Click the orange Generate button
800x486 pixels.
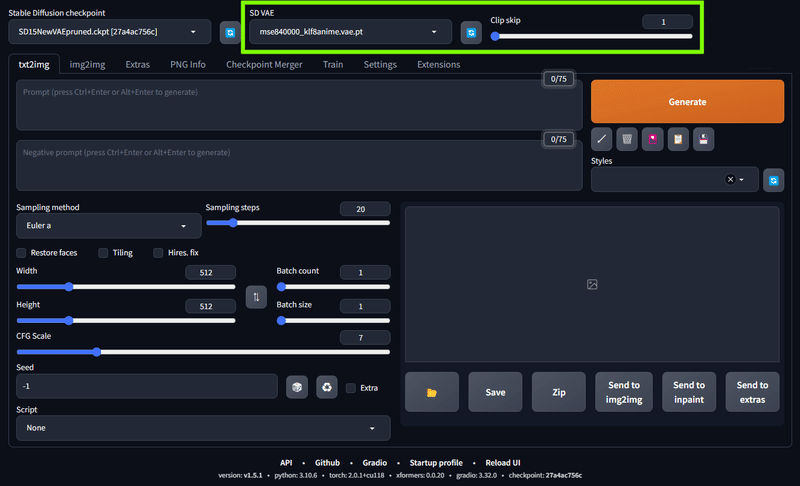tap(687, 101)
